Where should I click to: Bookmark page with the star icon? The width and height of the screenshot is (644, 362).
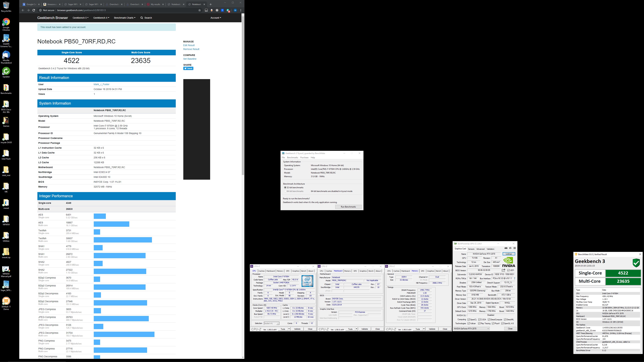[x=200, y=10]
